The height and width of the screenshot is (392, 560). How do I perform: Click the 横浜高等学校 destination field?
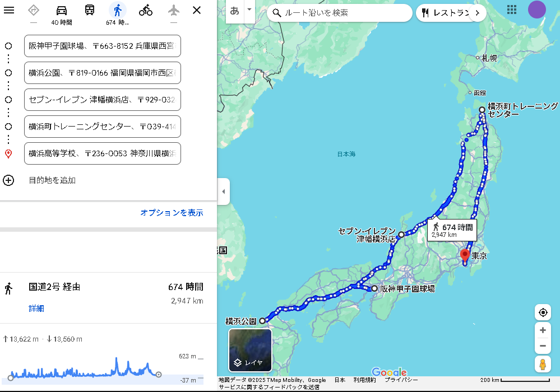[x=103, y=153]
